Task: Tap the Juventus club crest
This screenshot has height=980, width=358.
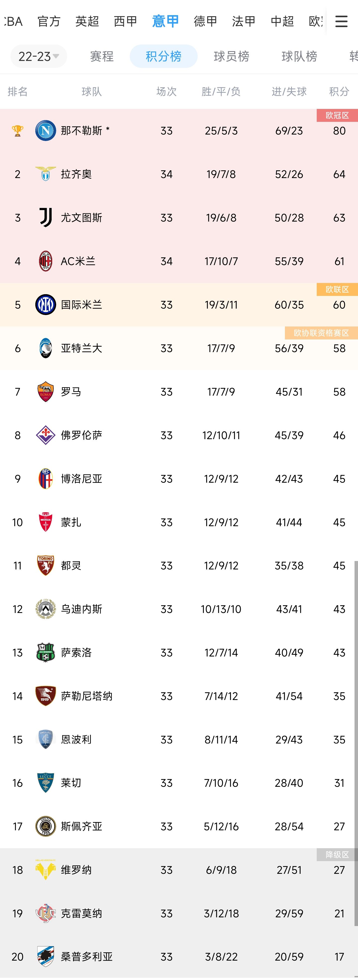Action: [45, 218]
